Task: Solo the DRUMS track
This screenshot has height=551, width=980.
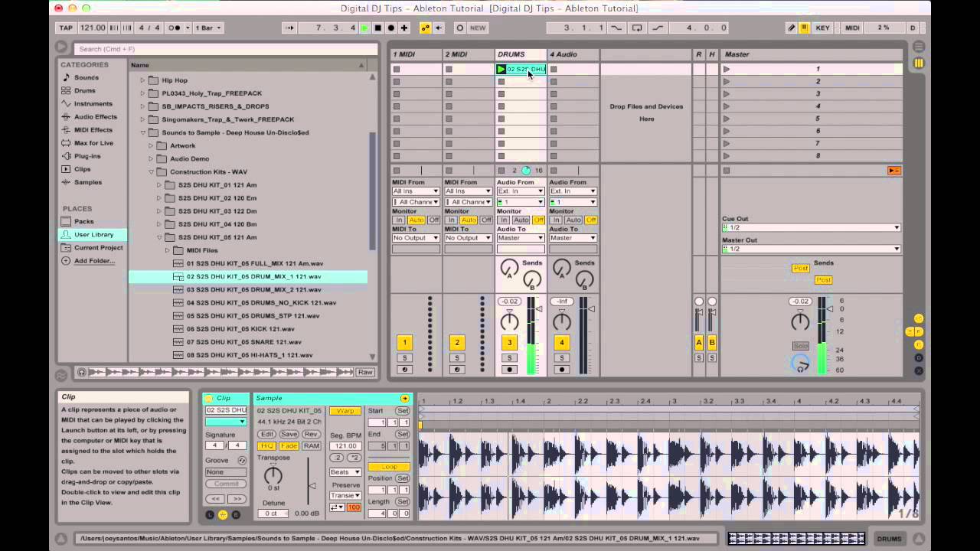Action: [x=509, y=358]
